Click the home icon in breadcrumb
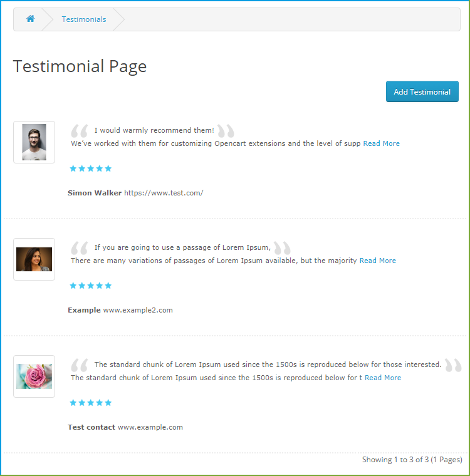The width and height of the screenshot is (470, 476). pos(30,19)
